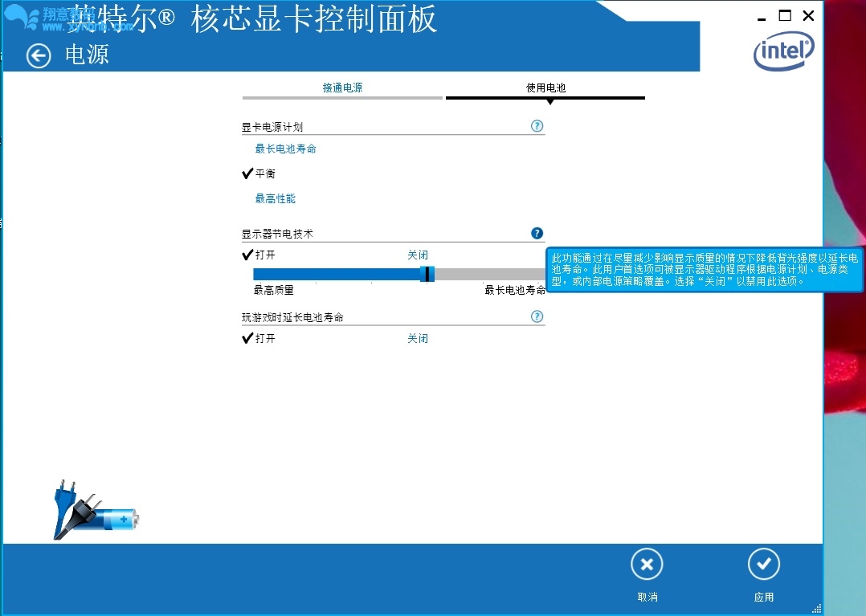The width and height of the screenshot is (866, 616).
Task: Click the 电源 page title
Action: point(87,55)
